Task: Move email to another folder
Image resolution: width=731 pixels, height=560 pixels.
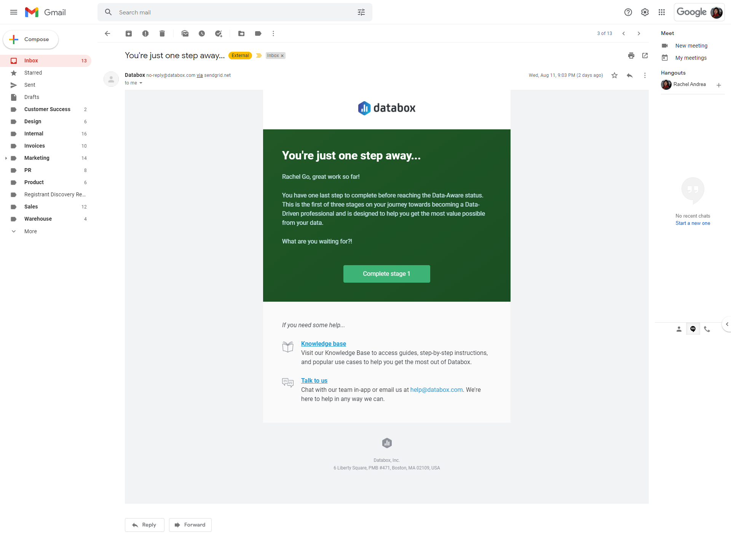Action: click(241, 33)
